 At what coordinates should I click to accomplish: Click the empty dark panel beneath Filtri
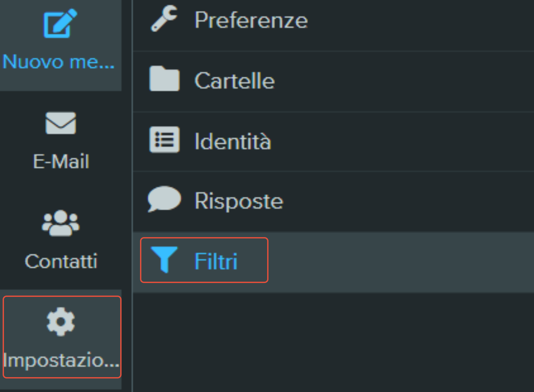pos(333,342)
